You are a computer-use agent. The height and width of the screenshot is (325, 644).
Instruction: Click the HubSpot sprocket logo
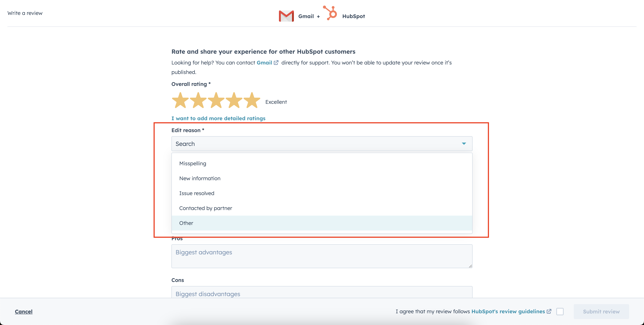tap(330, 13)
